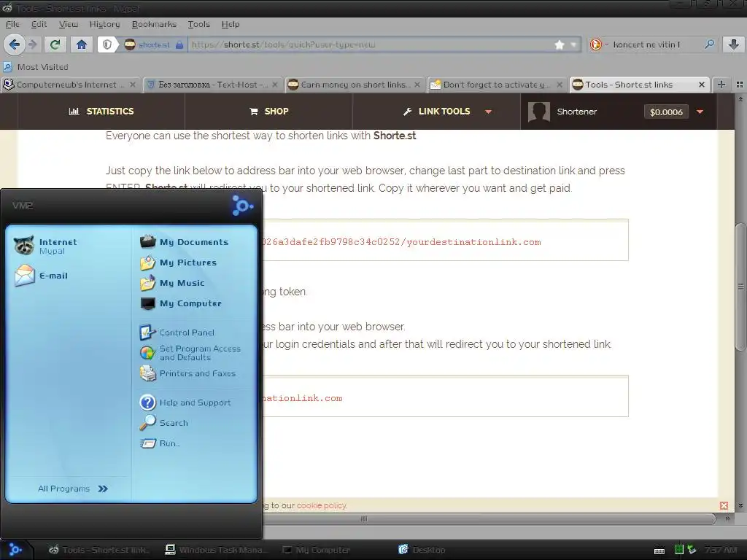Open the cookie policy link
Screen dimensions: 747x560
tap(322, 506)
